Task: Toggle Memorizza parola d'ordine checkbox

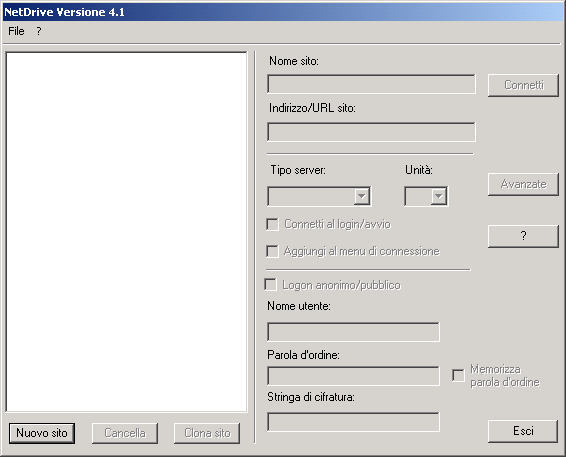Action: pyautogui.click(x=458, y=375)
